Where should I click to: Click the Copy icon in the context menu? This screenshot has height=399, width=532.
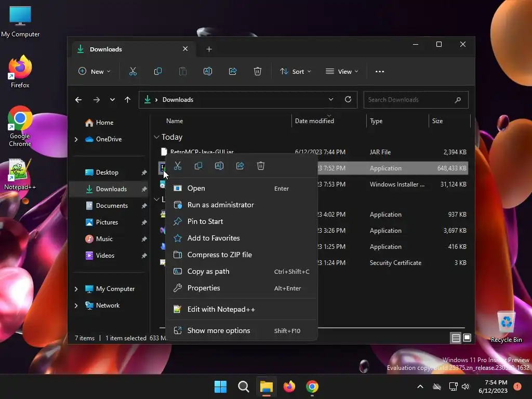pyautogui.click(x=198, y=166)
